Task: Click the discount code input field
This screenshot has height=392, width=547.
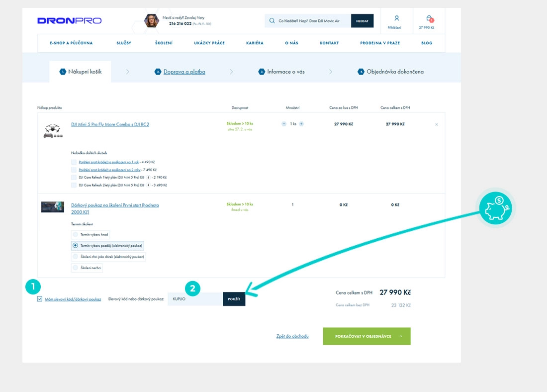Action: pos(195,299)
